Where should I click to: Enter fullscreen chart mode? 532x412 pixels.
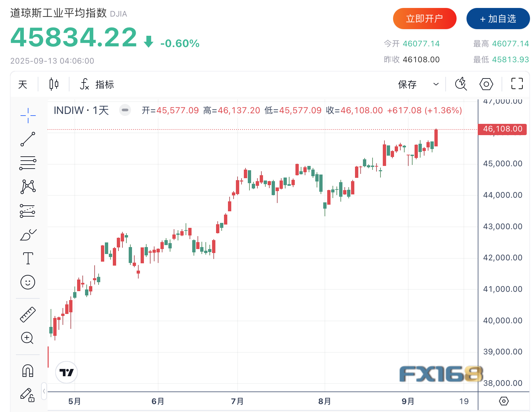pos(517,84)
